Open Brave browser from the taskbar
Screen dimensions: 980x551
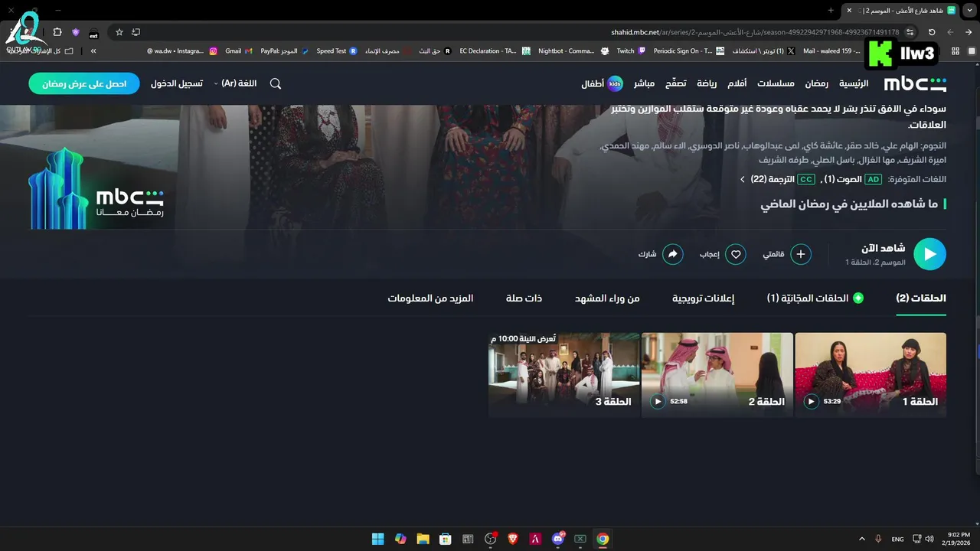(513, 539)
